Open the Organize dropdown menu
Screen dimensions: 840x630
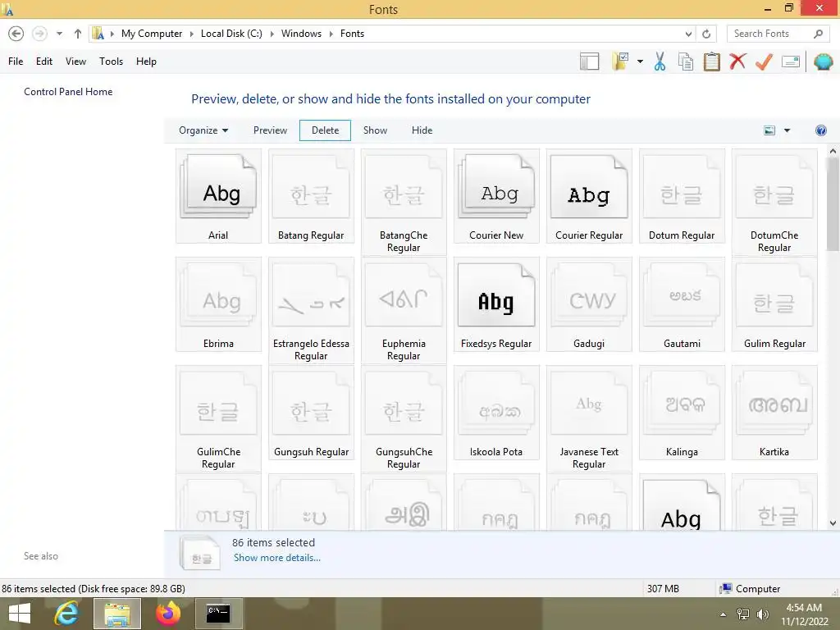(203, 130)
